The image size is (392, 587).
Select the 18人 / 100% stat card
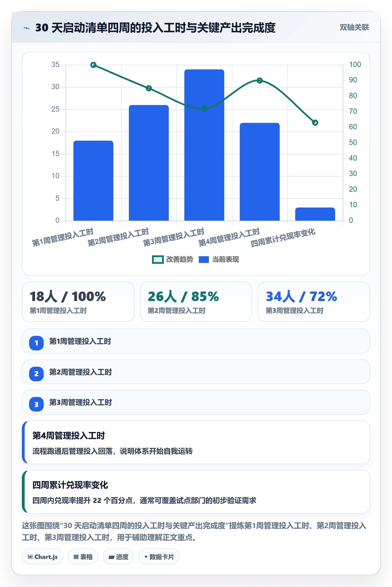78,302
